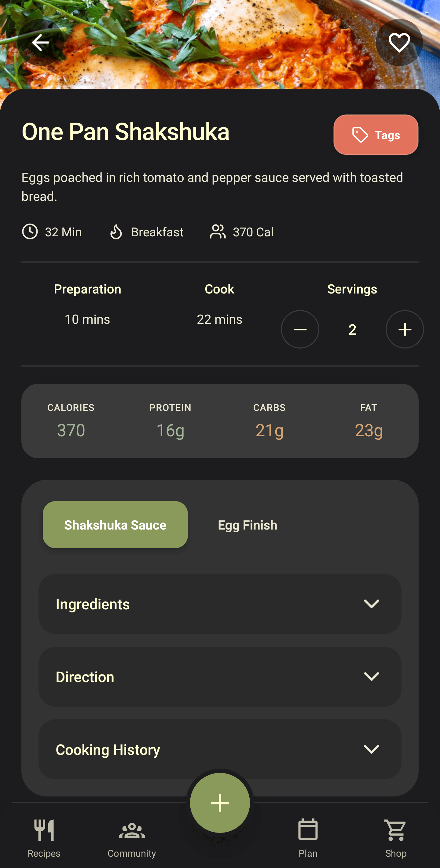440x868 pixels.
Task: Tap the servings count showing 2
Action: pos(352,329)
